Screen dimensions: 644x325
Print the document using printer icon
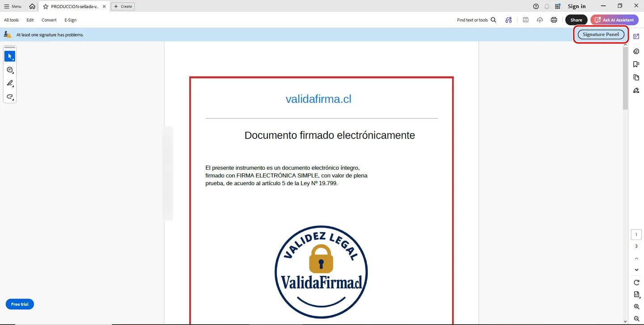(554, 20)
